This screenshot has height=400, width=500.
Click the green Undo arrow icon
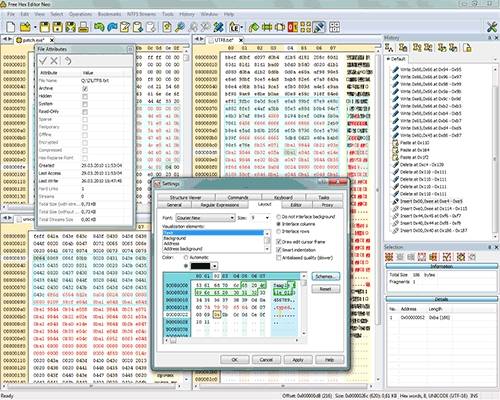click(99, 27)
